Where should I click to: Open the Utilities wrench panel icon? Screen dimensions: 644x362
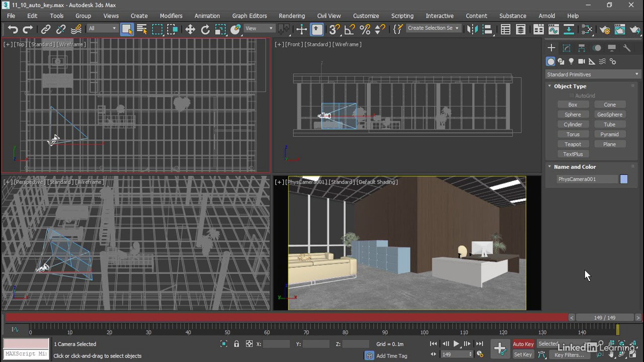coord(627,48)
